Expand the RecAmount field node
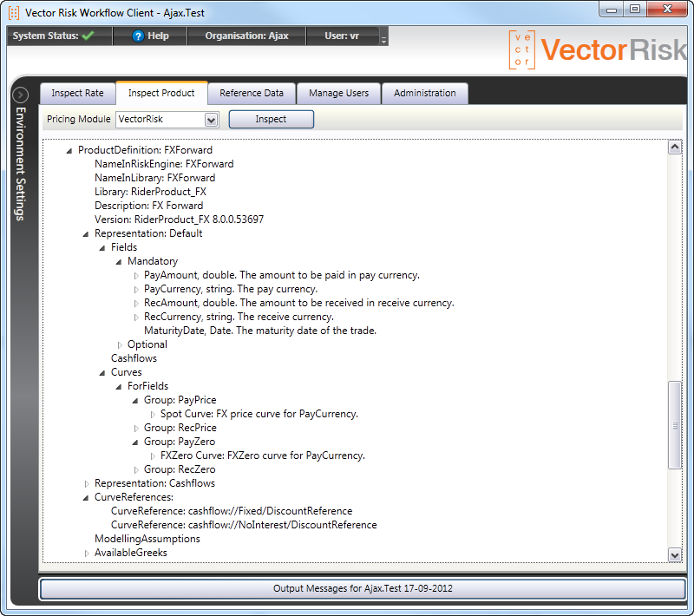Image resolution: width=694 pixels, height=616 pixels. coord(136,304)
